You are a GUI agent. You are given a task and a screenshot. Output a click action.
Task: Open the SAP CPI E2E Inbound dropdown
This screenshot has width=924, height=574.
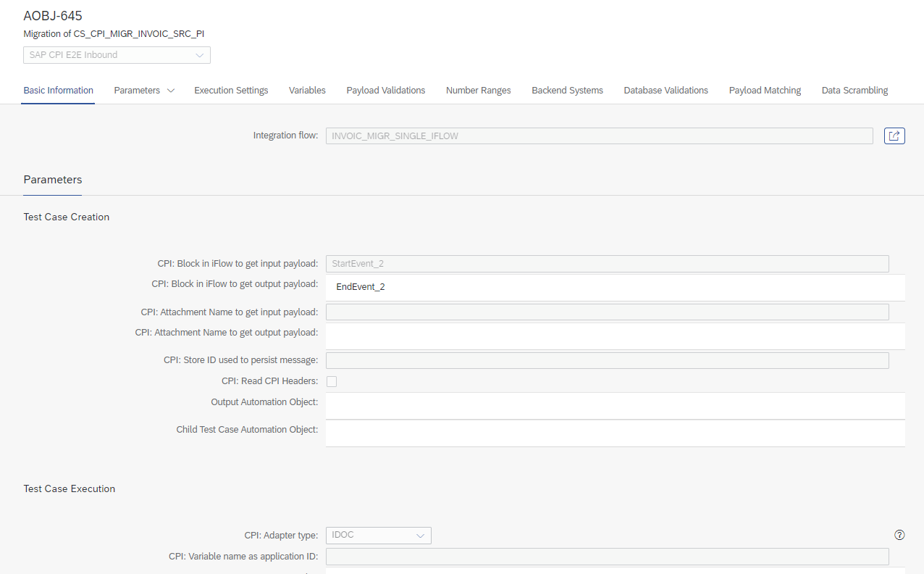point(117,55)
